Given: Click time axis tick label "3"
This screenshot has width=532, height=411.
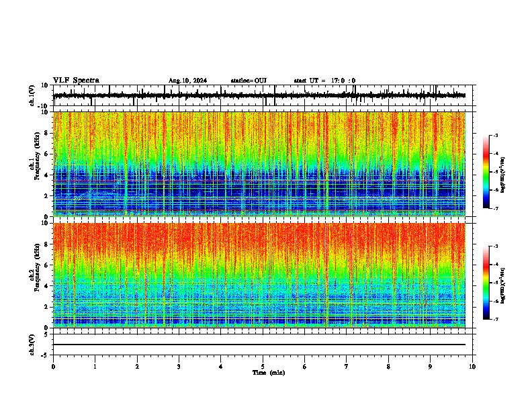Looking at the screenshot, I should coord(179,366).
